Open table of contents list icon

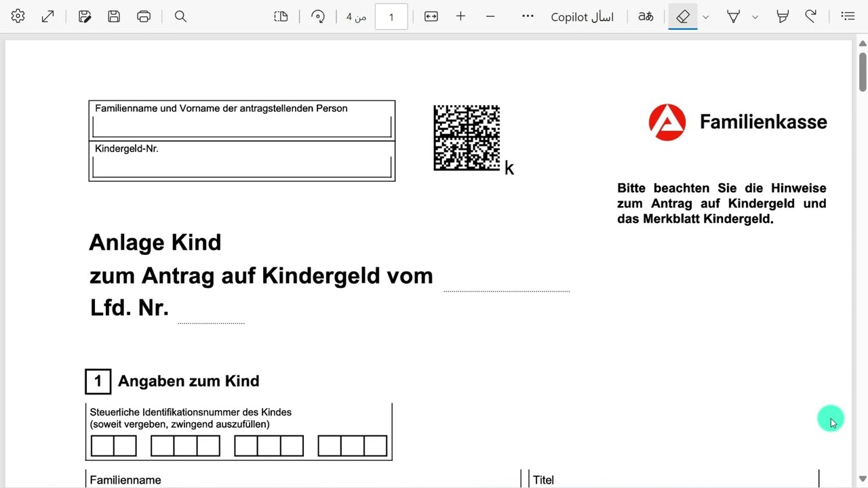pos(848,16)
